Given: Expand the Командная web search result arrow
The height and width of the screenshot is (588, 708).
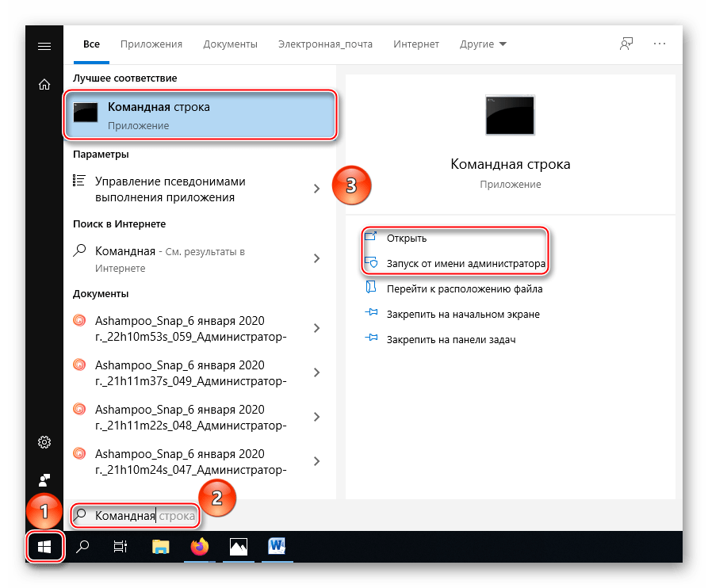Looking at the screenshot, I should (316, 258).
